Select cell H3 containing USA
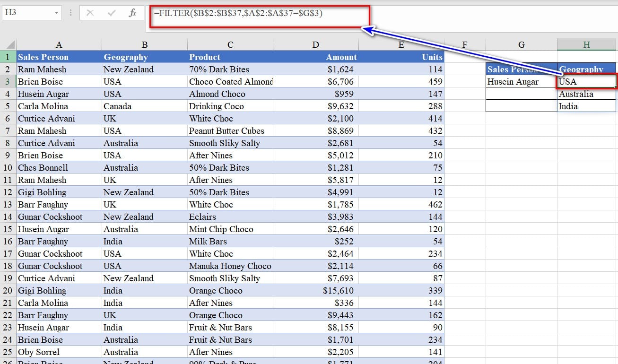Viewport: 618px width, 364px height. (x=586, y=82)
